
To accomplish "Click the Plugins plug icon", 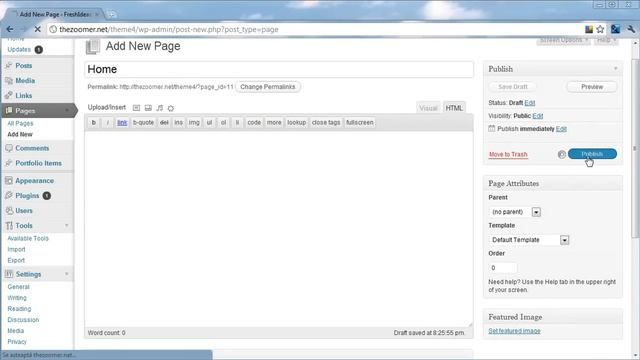I will 9,196.
